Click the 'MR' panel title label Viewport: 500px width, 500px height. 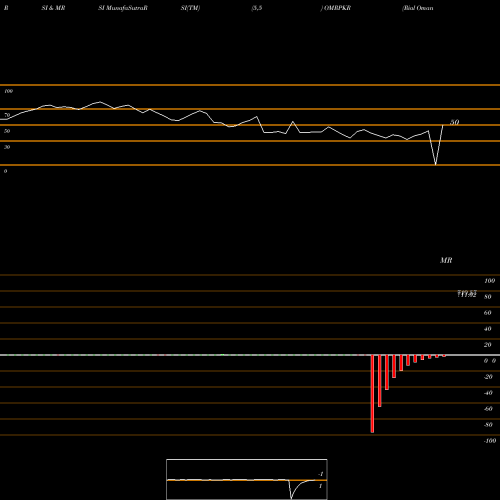[446, 260]
